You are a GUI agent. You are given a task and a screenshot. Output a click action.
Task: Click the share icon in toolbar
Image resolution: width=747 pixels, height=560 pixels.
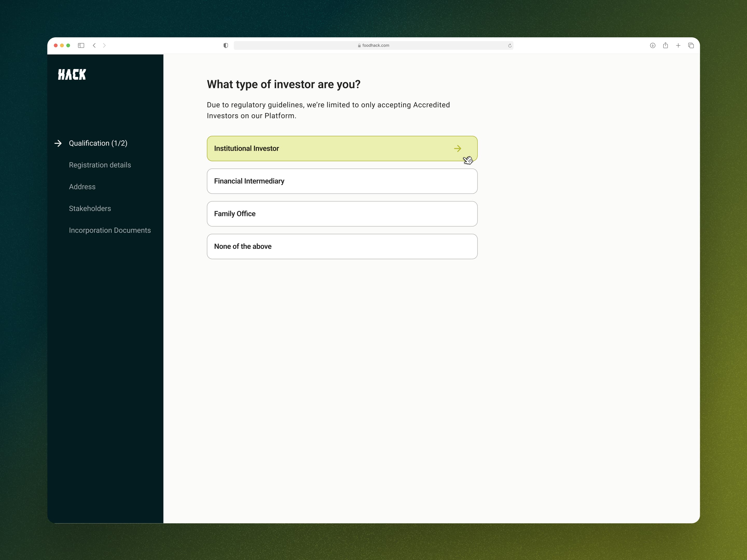pyautogui.click(x=665, y=45)
